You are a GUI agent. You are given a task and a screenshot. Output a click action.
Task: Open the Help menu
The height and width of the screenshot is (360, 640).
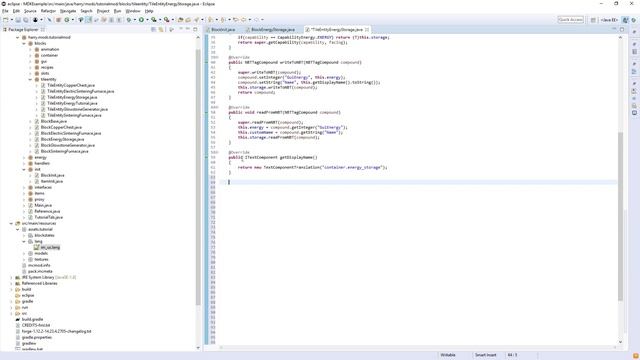pyautogui.click(x=149, y=11)
